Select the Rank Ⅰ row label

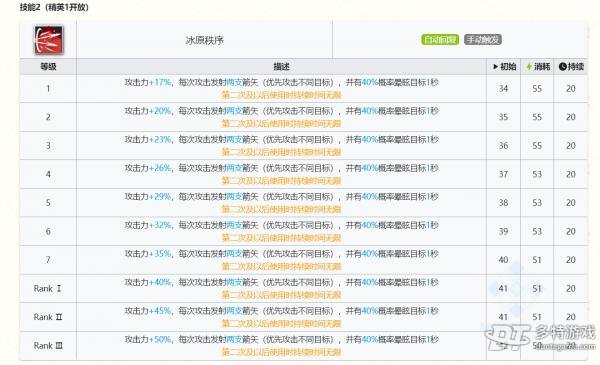48,288
